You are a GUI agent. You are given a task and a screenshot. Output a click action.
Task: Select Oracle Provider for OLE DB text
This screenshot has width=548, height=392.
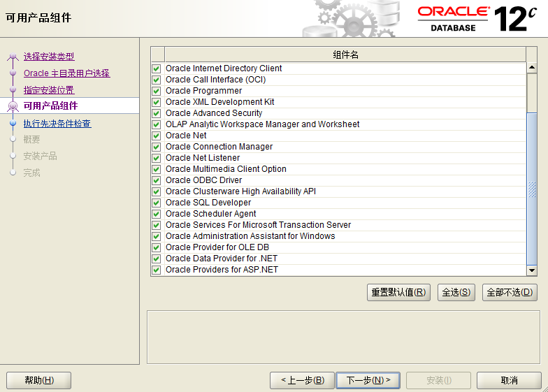[x=217, y=247]
